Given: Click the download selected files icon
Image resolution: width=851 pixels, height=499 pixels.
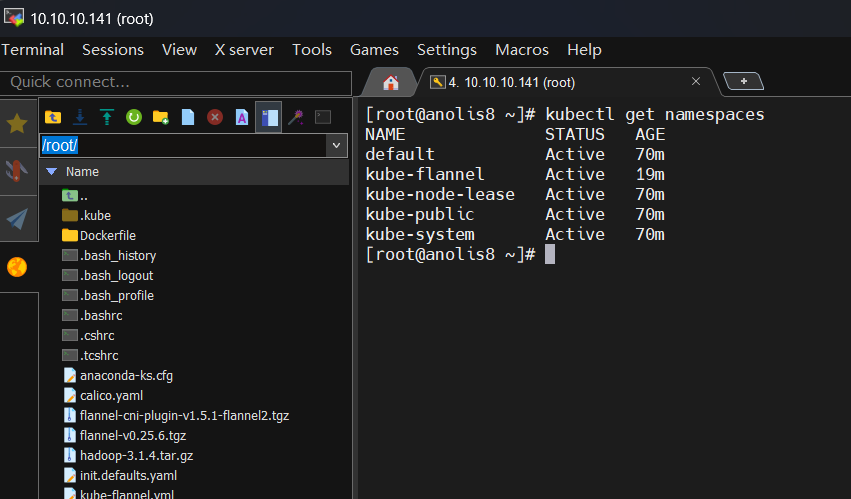Looking at the screenshot, I should pyautogui.click(x=80, y=117).
